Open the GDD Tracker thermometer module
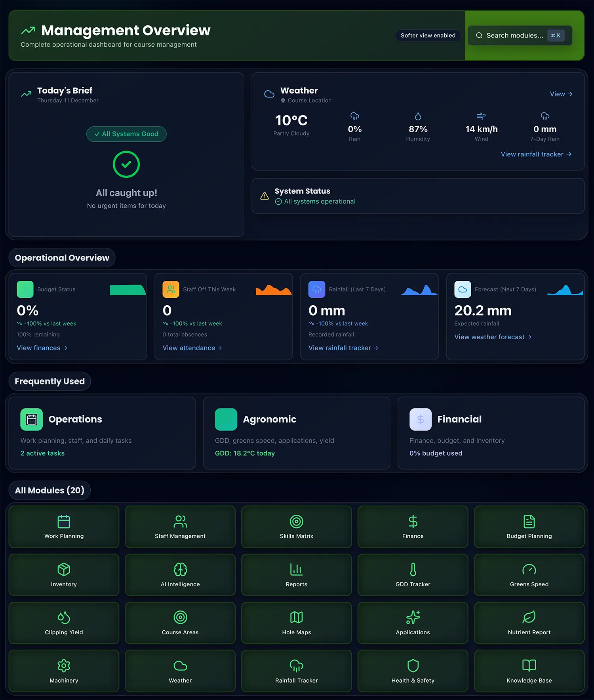 click(413, 575)
